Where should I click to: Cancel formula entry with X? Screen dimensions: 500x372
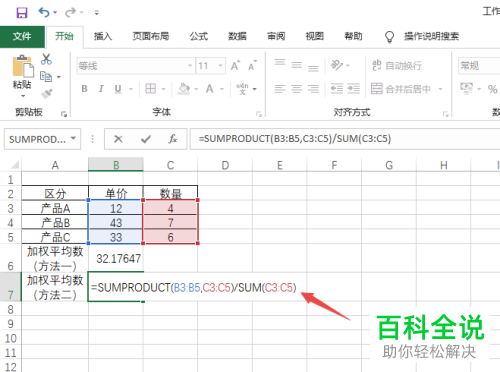click(118, 139)
